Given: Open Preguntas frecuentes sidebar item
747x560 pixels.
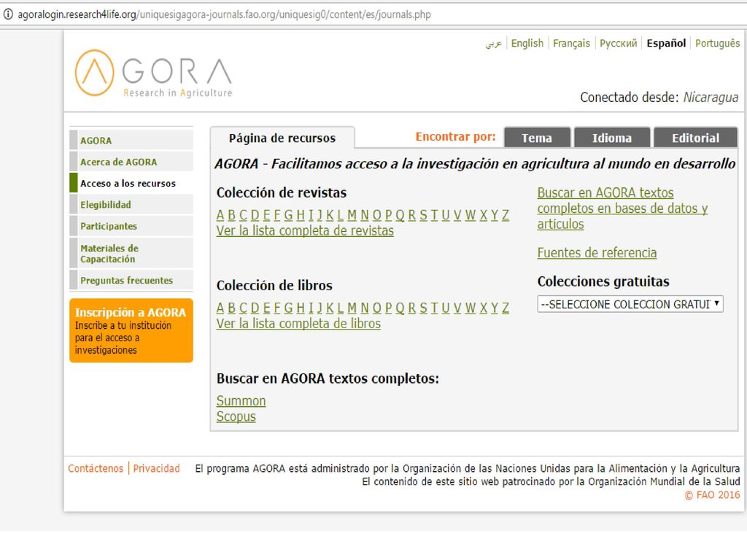Looking at the screenshot, I should pyautogui.click(x=131, y=281).
